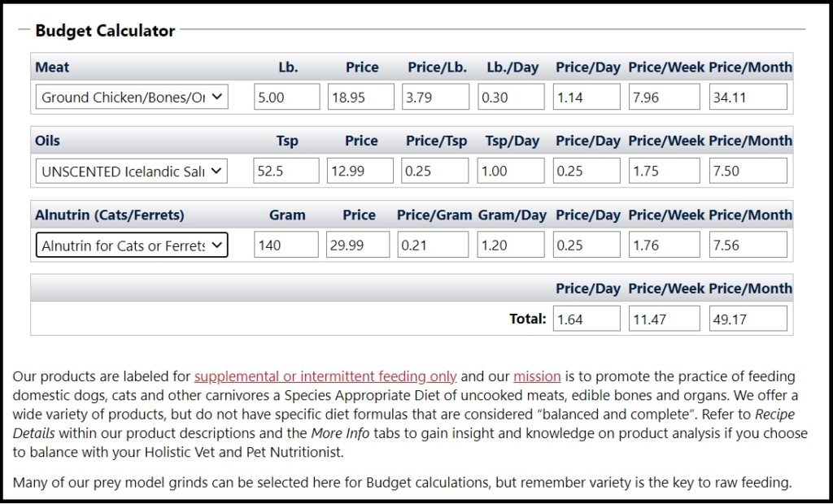This screenshot has width=833, height=504.
Task: Click the Oils Tsp field showing 52.5
Action: [x=286, y=172]
